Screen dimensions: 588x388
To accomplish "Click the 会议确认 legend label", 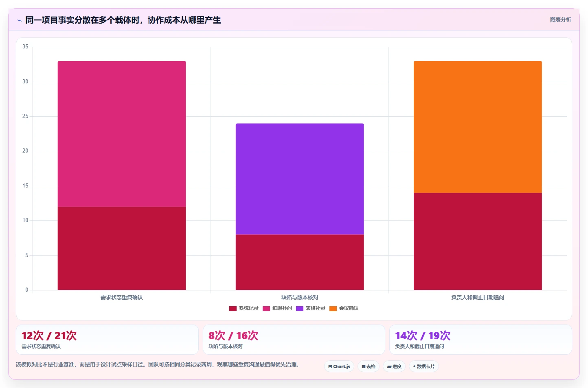I will [349, 308].
